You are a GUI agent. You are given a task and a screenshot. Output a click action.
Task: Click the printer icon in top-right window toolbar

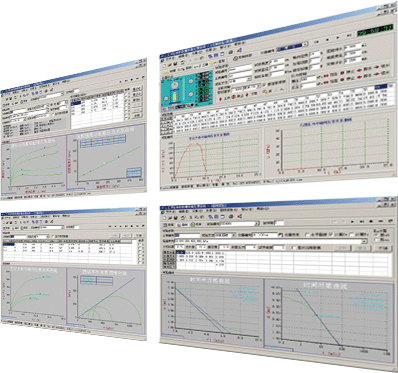tap(231, 52)
